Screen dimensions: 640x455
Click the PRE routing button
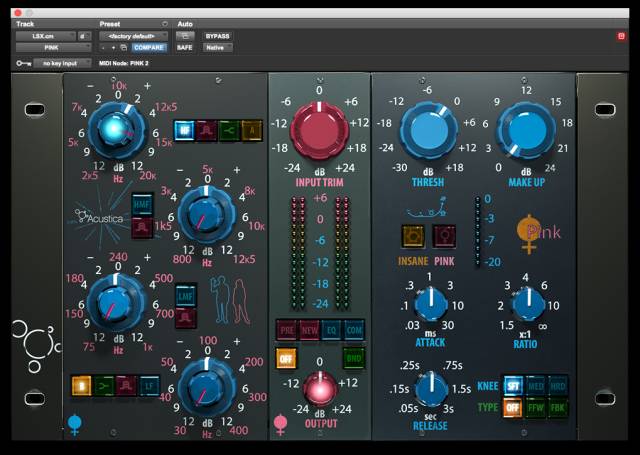click(287, 330)
